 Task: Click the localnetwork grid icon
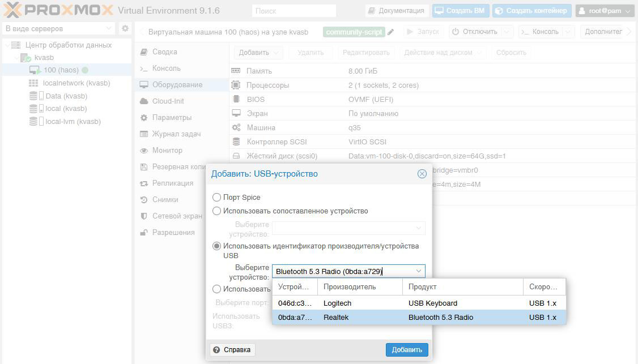coord(33,83)
